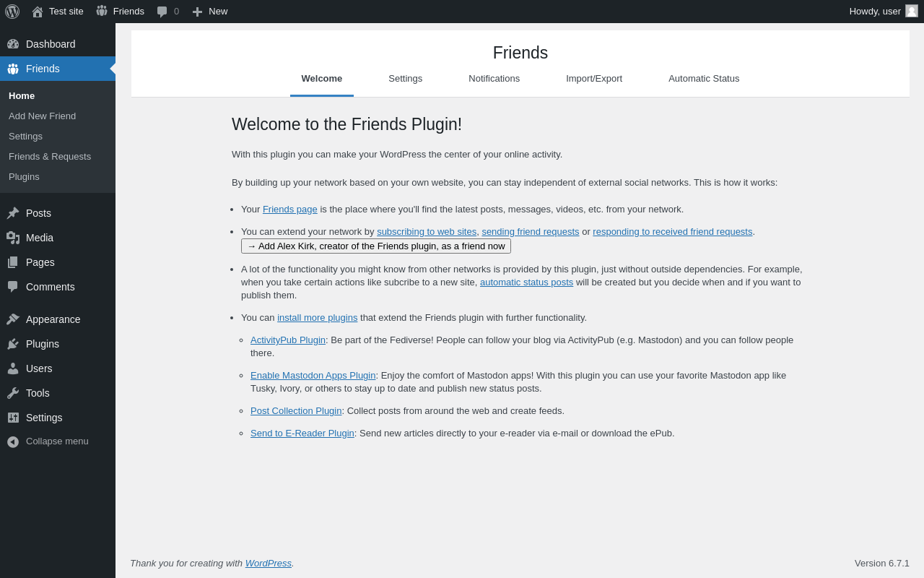924x578 pixels.
Task: Follow the subscribing to web sites link
Action: click(x=427, y=232)
